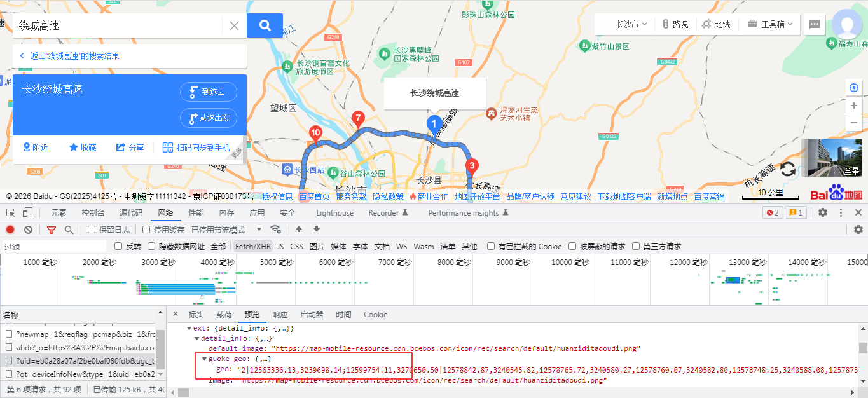This screenshot has width=868, height=398.
Task: Clear the search box with the X icon
Action: (x=234, y=25)
